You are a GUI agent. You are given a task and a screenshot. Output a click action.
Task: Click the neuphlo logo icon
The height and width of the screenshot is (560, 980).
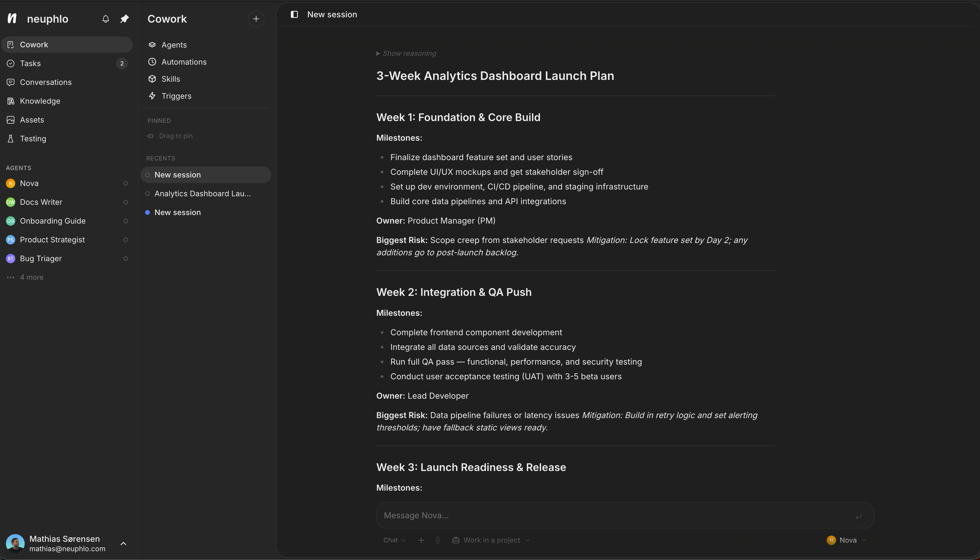click(12, 18)
